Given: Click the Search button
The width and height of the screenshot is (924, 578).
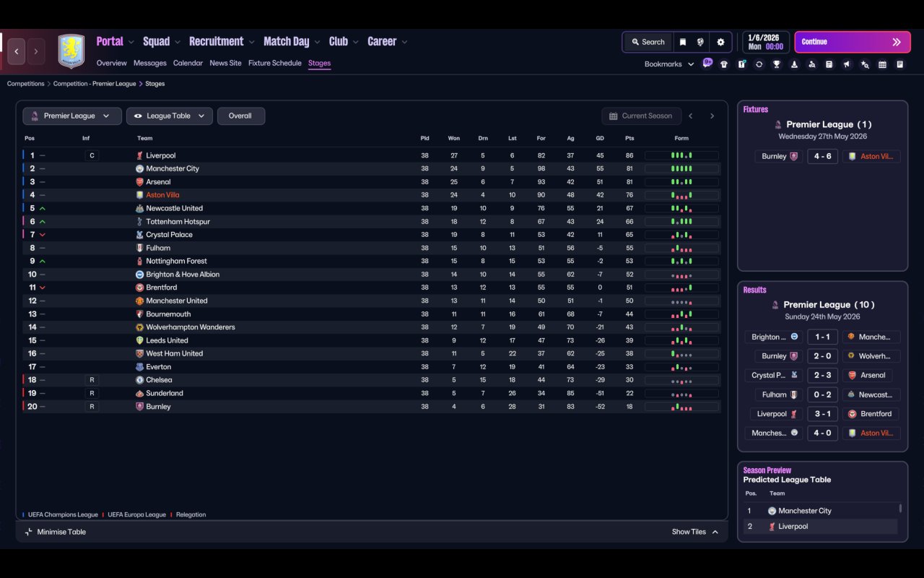Looking at the screenshot, I should point(648,42).
